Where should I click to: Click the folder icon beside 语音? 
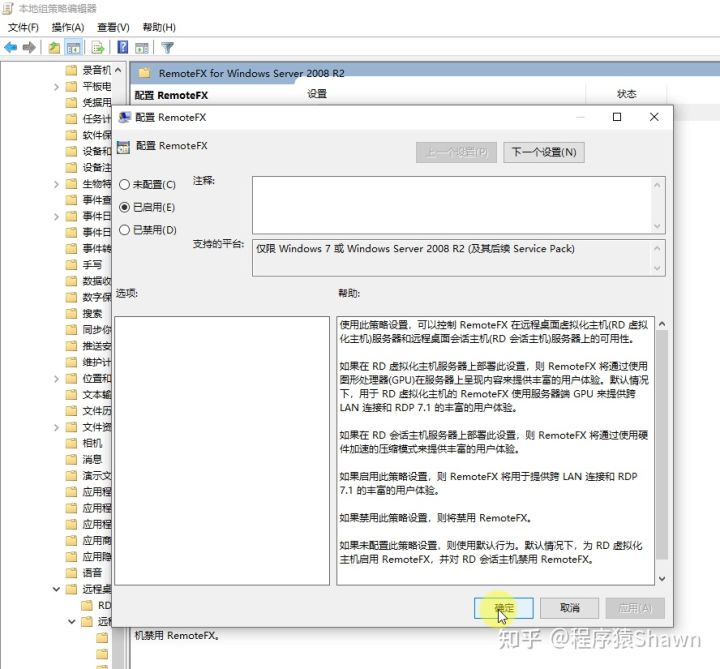[71, 573]
